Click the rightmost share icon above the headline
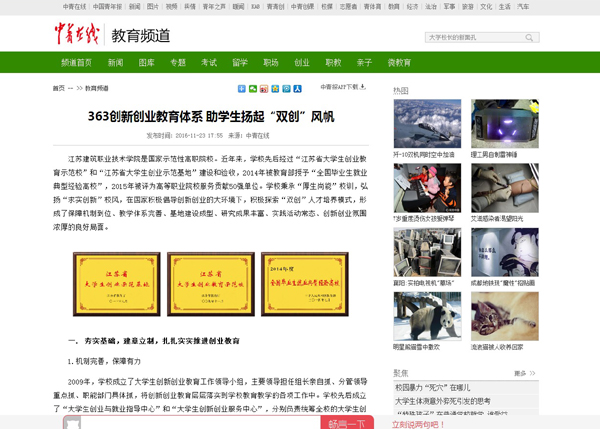 pyautogui.click(x=298, y=88)
